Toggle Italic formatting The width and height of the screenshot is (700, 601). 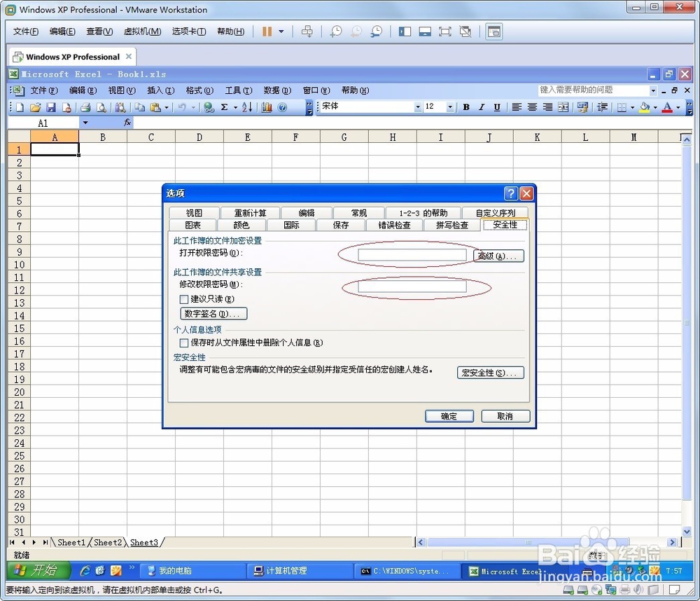[x=482, y=107]
